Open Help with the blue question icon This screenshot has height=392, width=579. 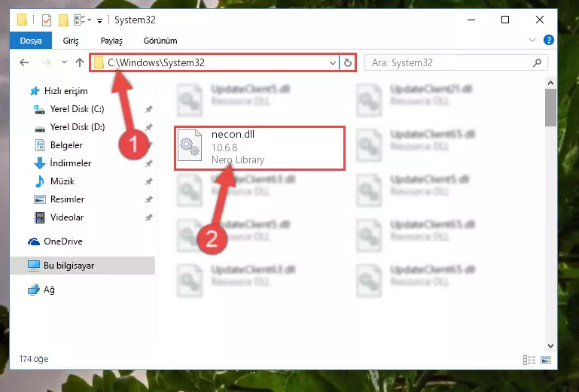coord(549,40)
